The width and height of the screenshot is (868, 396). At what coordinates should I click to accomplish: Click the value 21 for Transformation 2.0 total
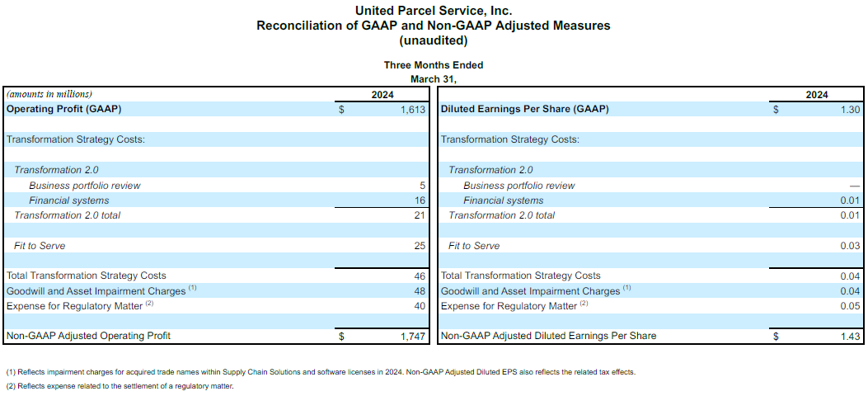click(x=420, y=215)
